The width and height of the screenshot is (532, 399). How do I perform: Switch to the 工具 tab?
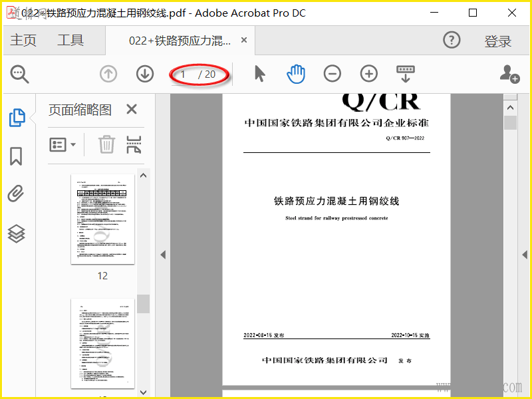70,40
